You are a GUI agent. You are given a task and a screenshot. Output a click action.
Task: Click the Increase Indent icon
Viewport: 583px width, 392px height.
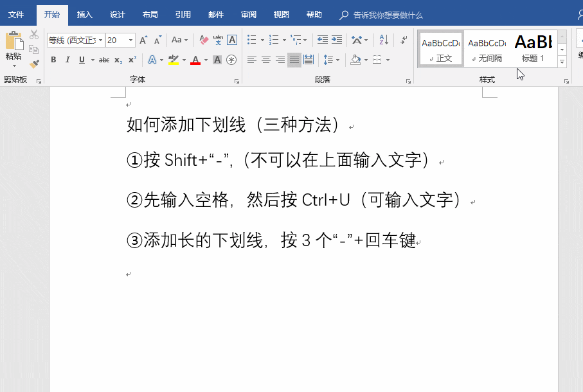[x=337, y=40]
